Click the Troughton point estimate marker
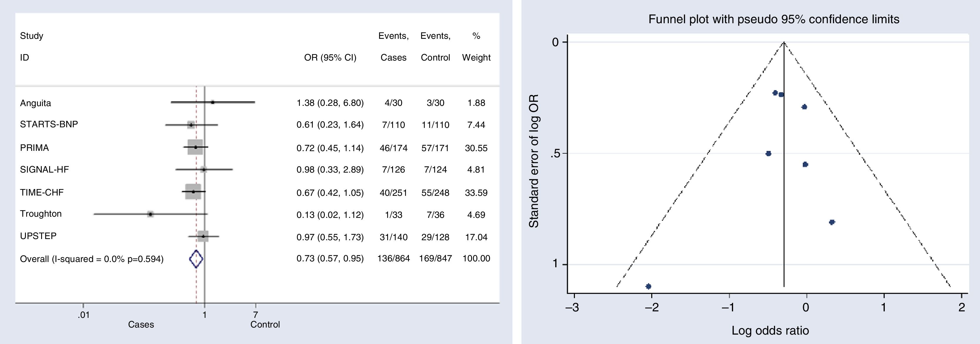The width and height of the screenshot is (980, 344). (x=150, y=214)
